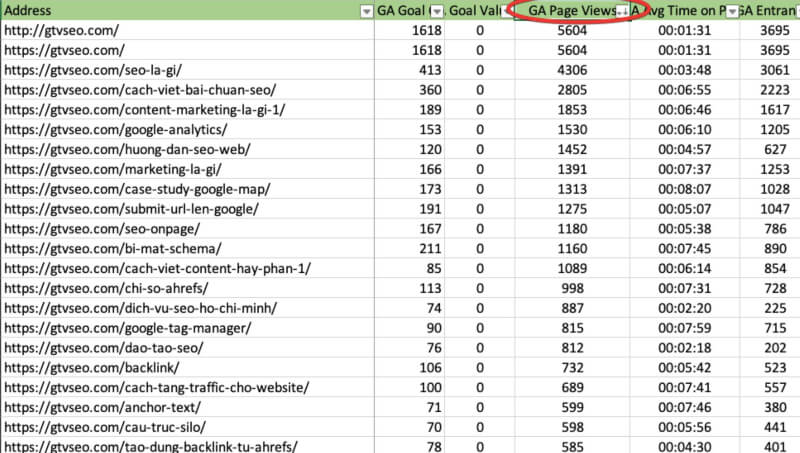Screen dimensions: 800x453
Task: Select the page views value 2805
Action: click(x=572, y=90)
